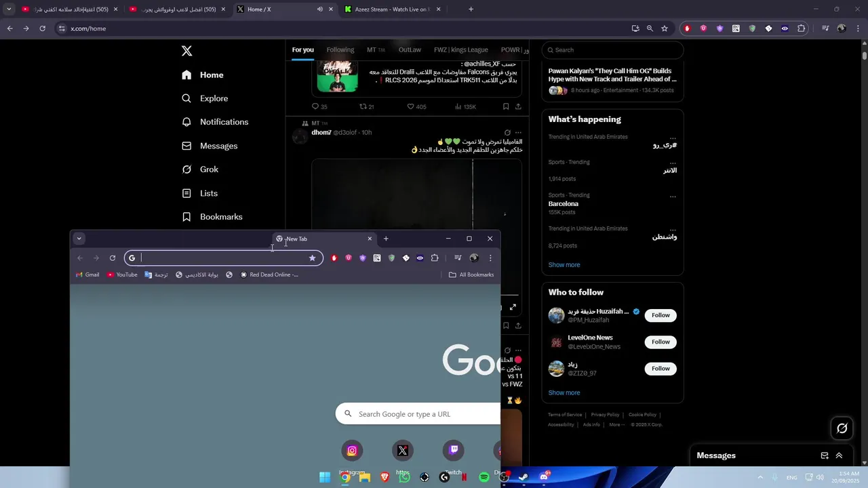Expand the Messages drawer
The height and width of the screenshot is (488, 868).
click(x=839, y=455)
